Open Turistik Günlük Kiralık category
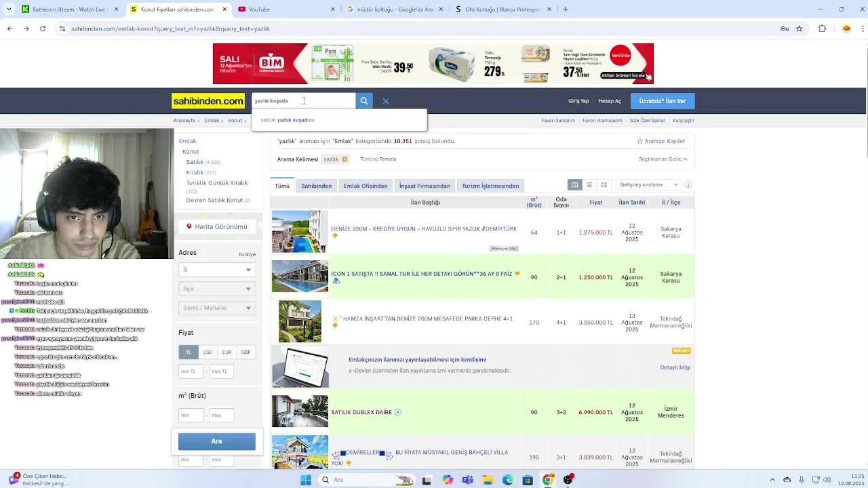Image resolution: width=868 pixels, height=488 pixels. (x=217, y=183)
